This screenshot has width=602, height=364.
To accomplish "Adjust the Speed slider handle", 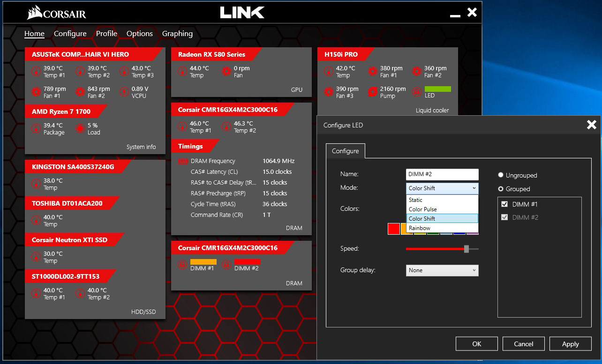I will click(466, 249).
